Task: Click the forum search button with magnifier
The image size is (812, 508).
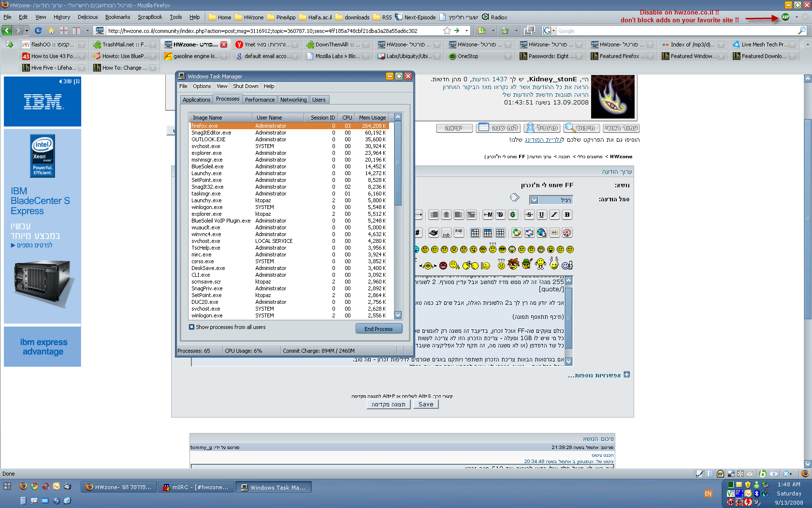Action: 581,128
